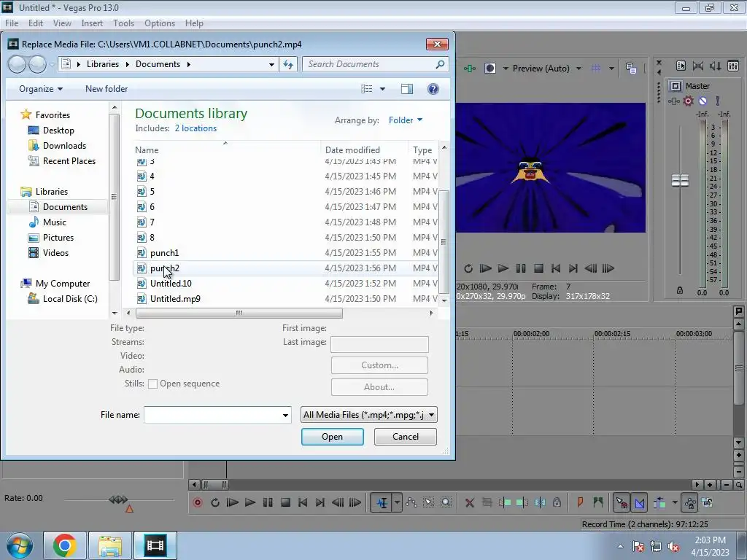This screenshot has height=560, width=747.
Task: Open the Options menu
Action: coord(160,23)
